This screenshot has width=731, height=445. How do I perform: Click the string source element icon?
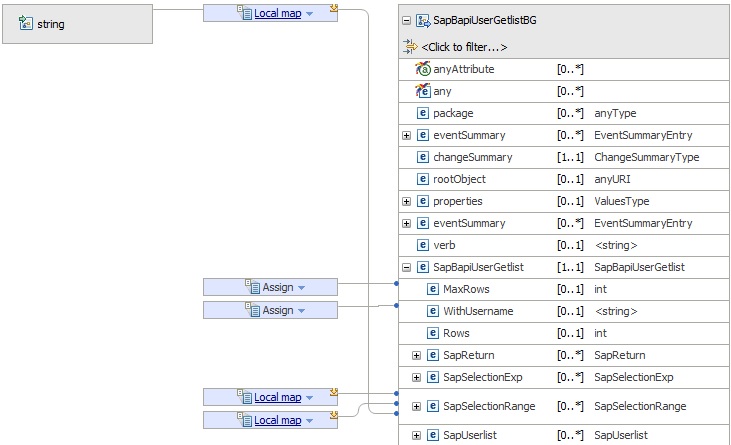click(x=26, y=23)
